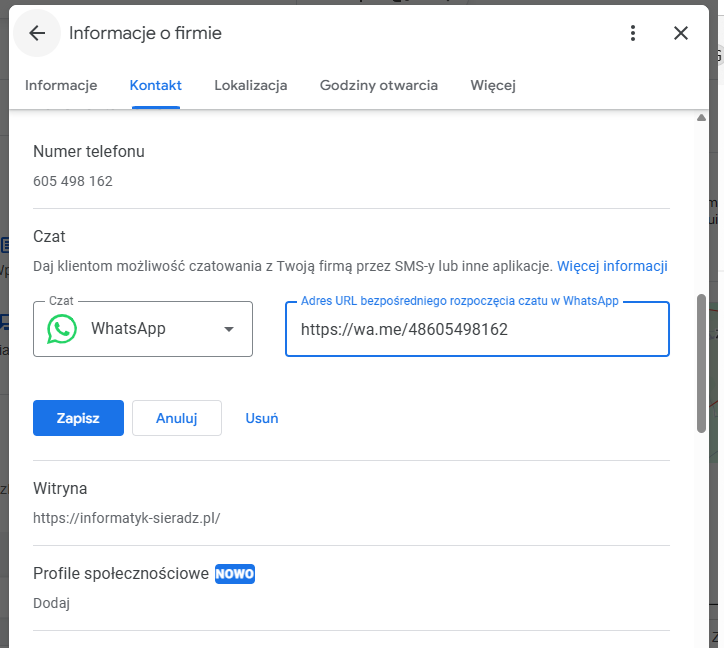Go to the Godziny otwarcia tab
Viewport: 724px width, 648px height.
[x=379, y=85]
